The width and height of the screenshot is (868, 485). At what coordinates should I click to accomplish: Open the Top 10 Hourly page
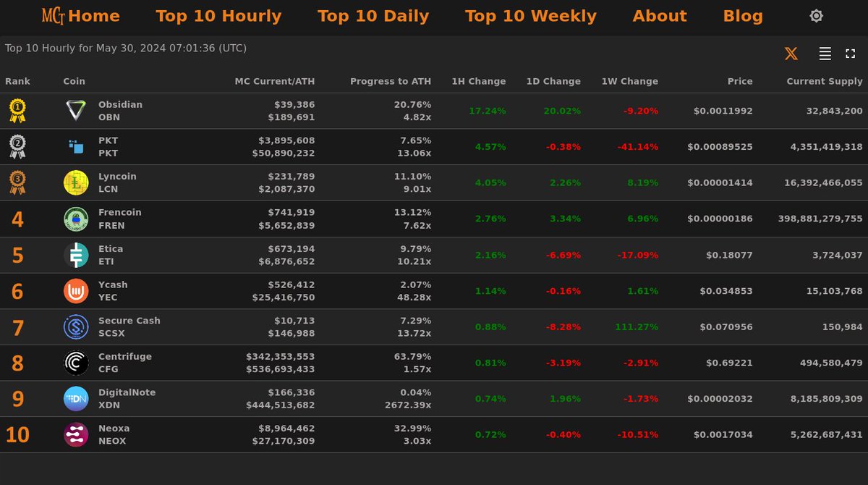pos(218,16)
